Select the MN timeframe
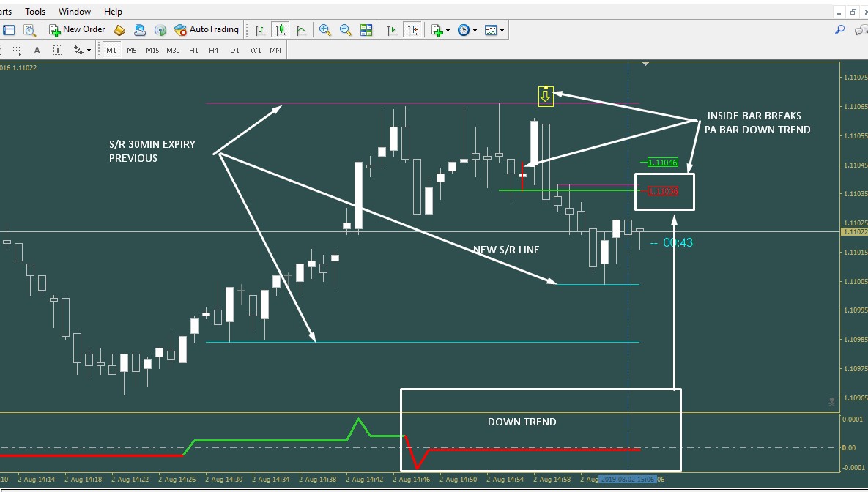 (275, 50)
